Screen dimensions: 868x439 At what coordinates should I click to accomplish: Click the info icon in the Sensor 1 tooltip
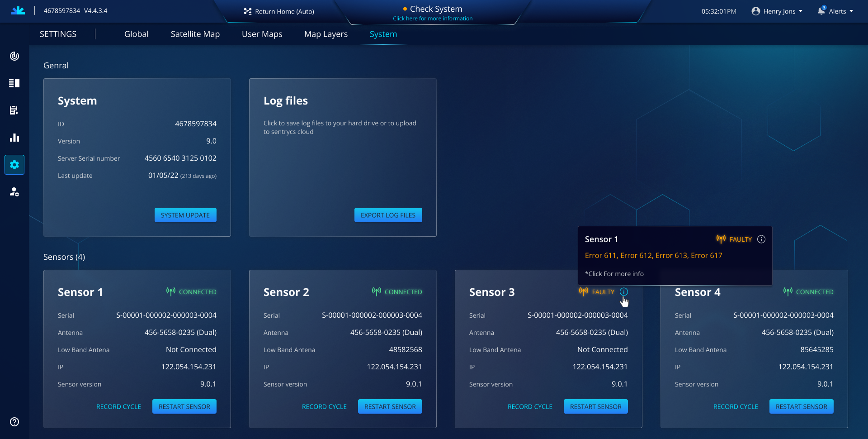[x=761, y=239]
